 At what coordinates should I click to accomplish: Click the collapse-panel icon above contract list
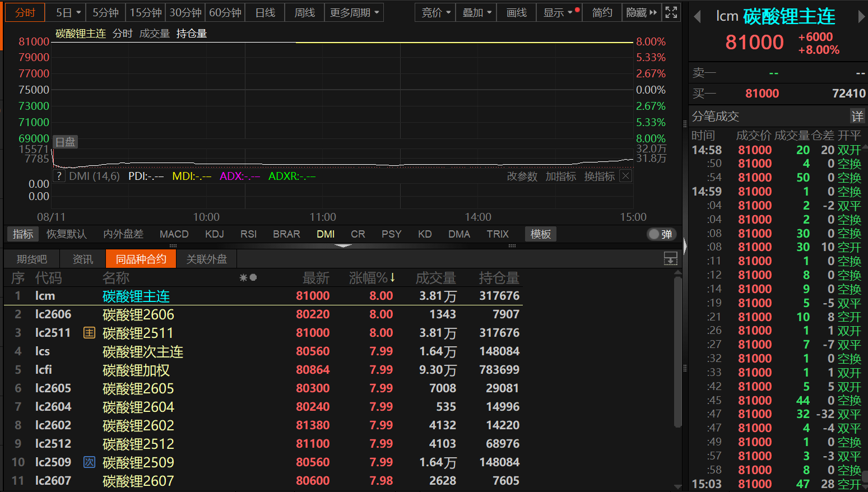670,258
